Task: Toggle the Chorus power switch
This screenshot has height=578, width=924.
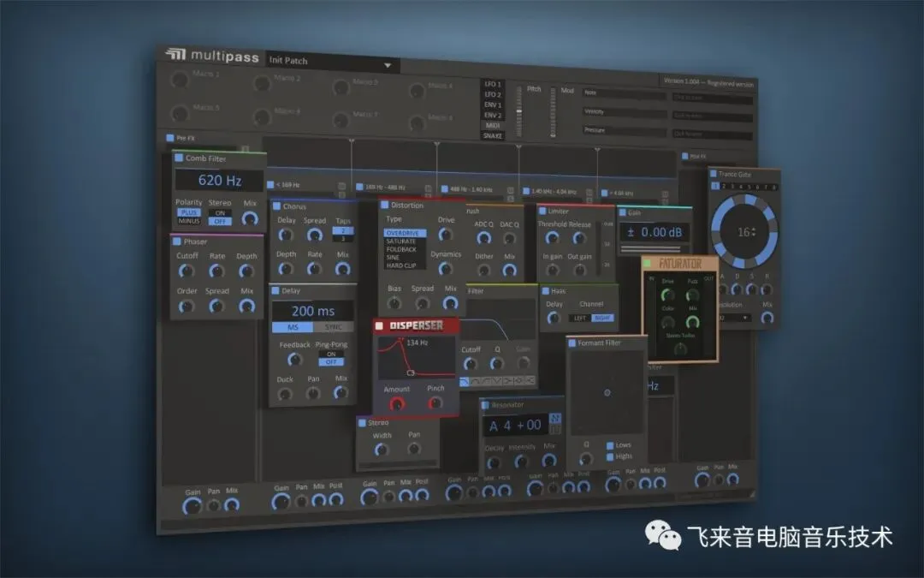Action: (x=275, y=206)
